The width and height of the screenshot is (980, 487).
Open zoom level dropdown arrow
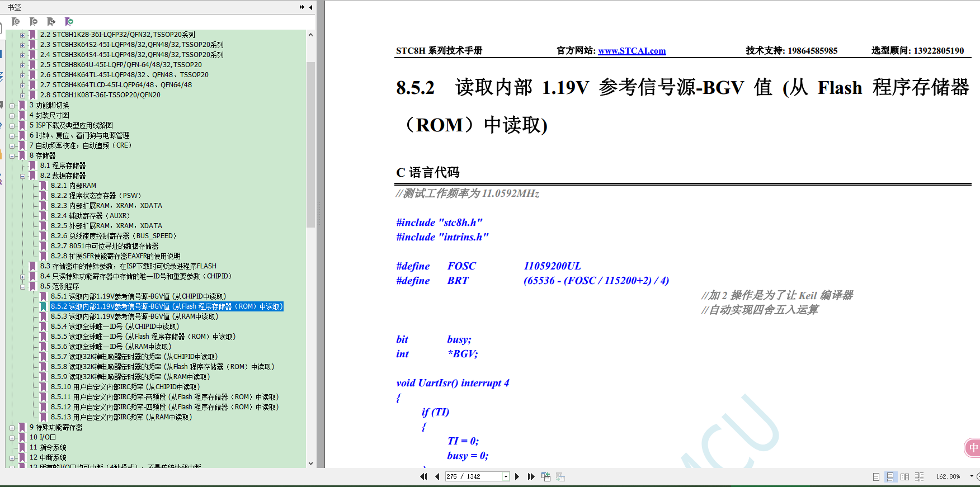pos(972,477)
